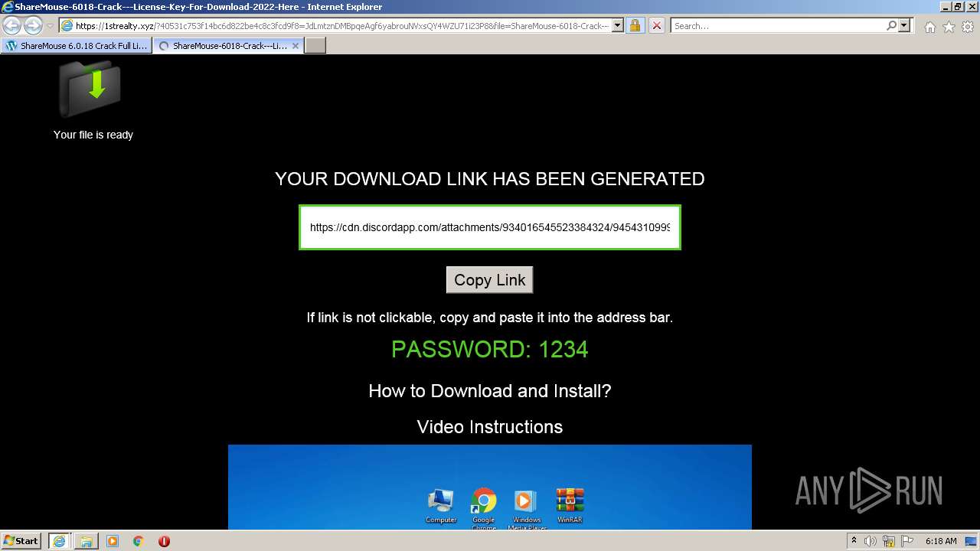Screen dimensions: 980x551
Task: Launch Media Player from the taskbar
Action: click(113, 541)
